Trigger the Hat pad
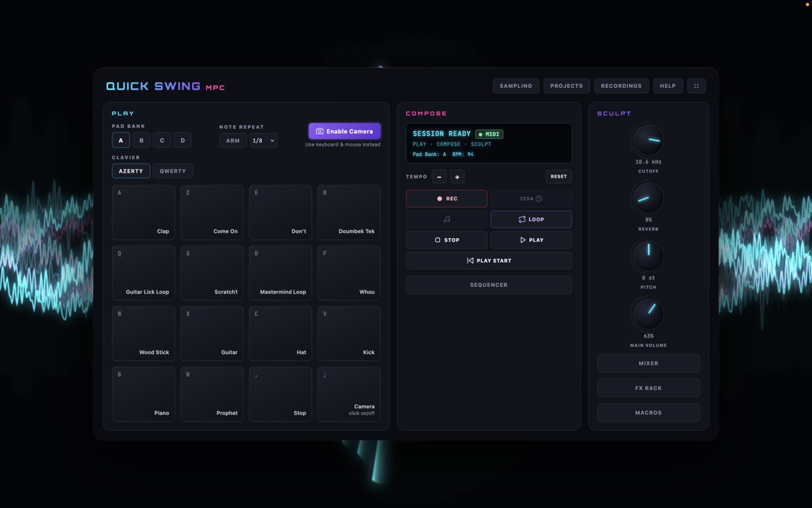812x508 pixels. tap(281, 333)
